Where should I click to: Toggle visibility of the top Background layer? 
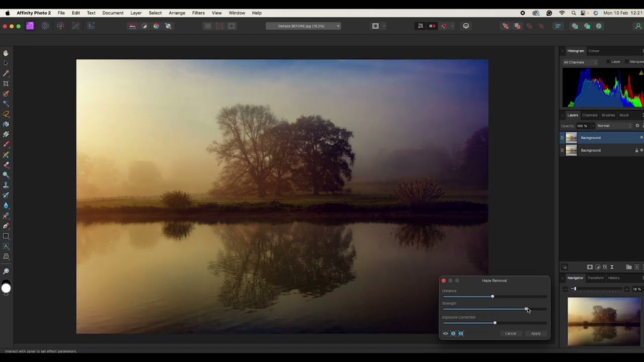641,137
